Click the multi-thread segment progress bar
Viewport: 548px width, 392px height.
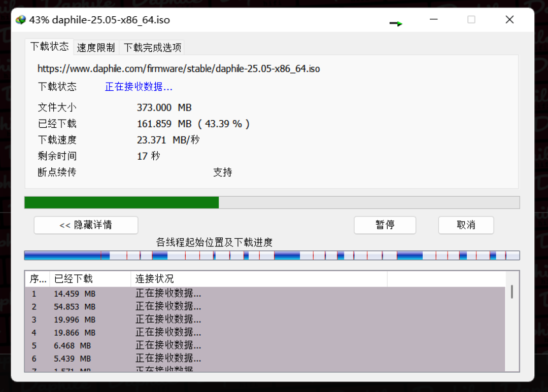coord(272,256)
